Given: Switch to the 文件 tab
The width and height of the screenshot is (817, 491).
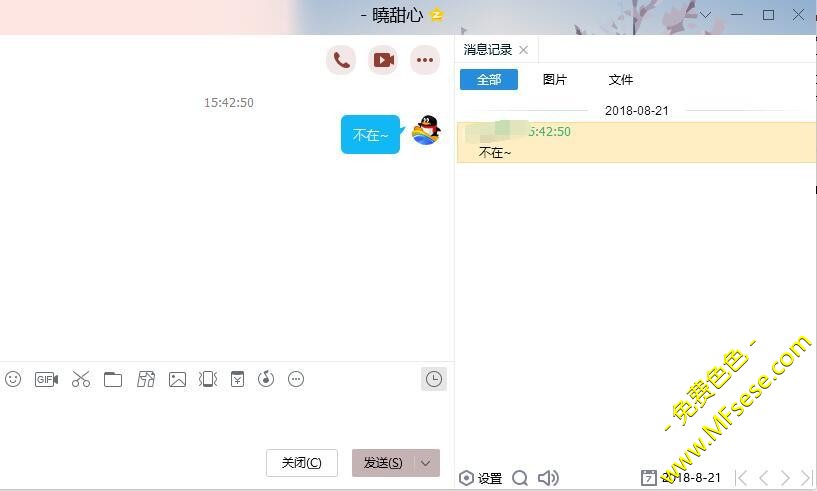Looking at the screenshot, I should (x=621, y=80).
